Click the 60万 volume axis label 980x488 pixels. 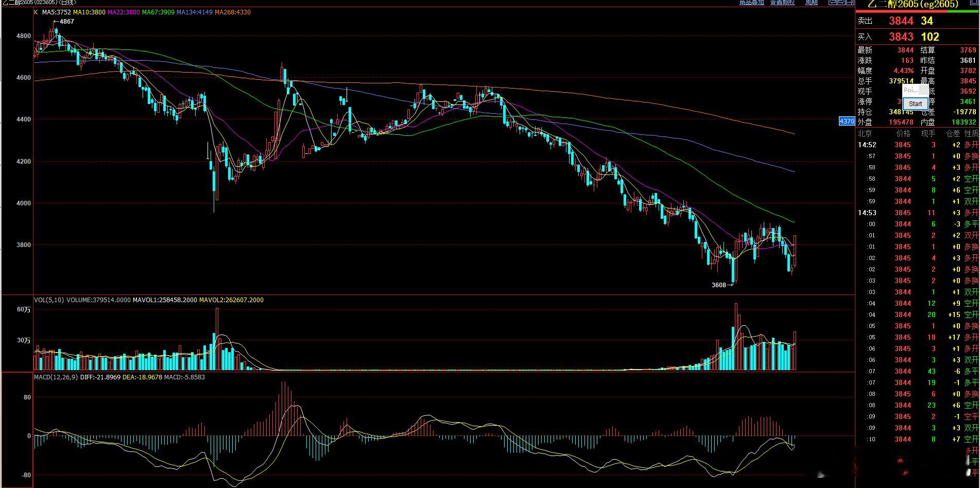(24, 309)
